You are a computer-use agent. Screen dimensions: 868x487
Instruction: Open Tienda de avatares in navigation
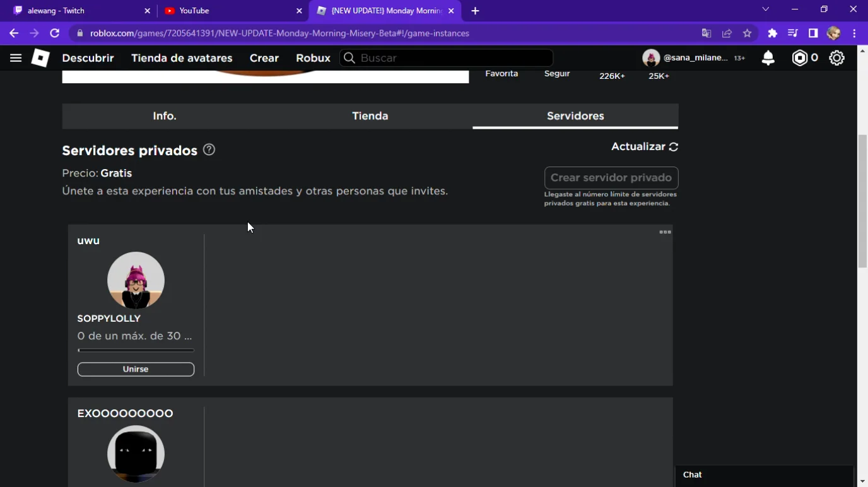(182, 58)
